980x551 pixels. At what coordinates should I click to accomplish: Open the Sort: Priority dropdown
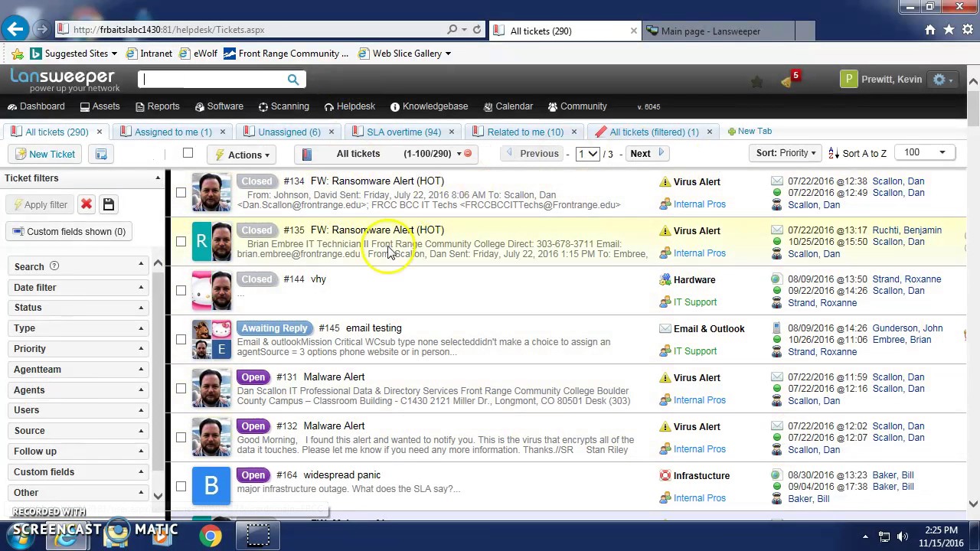[786, 153]
